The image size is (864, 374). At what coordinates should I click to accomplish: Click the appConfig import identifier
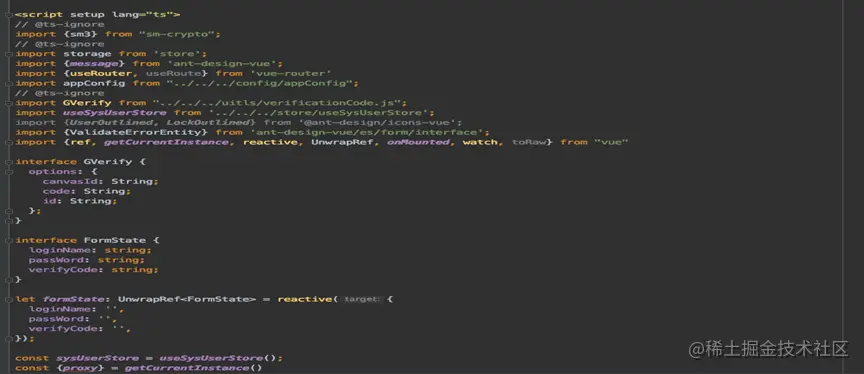[x=94, y=83]
